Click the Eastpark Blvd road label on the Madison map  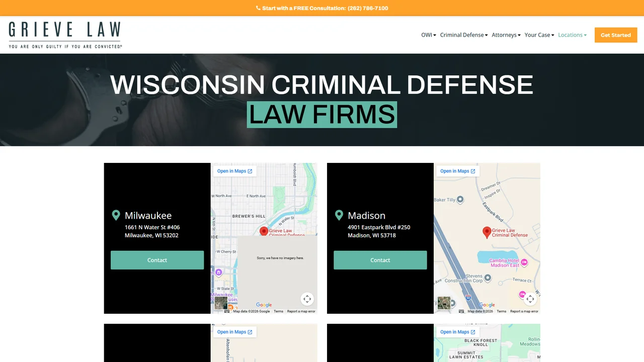(x=494, y=212)
